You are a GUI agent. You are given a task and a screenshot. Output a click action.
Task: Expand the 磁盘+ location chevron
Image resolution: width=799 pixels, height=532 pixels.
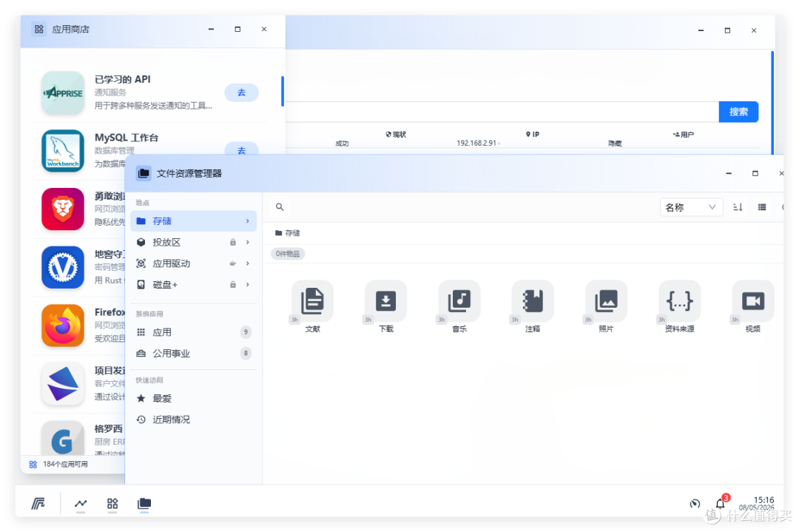[248, 284]
